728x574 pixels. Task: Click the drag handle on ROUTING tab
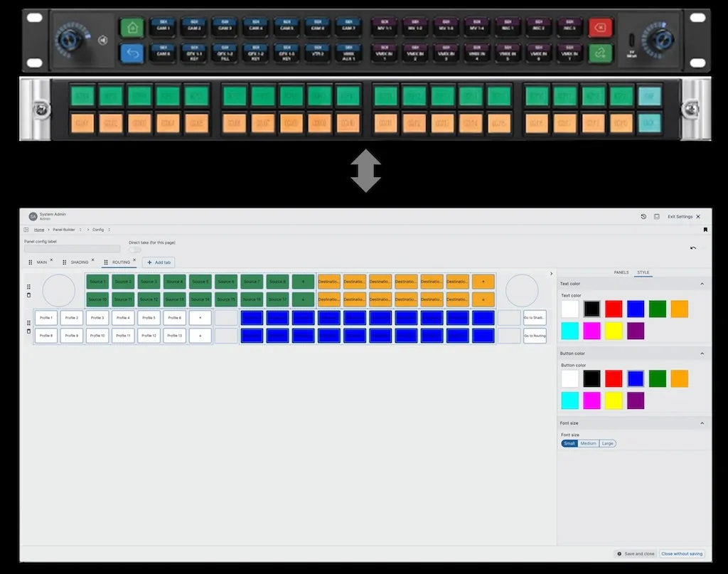106,262
